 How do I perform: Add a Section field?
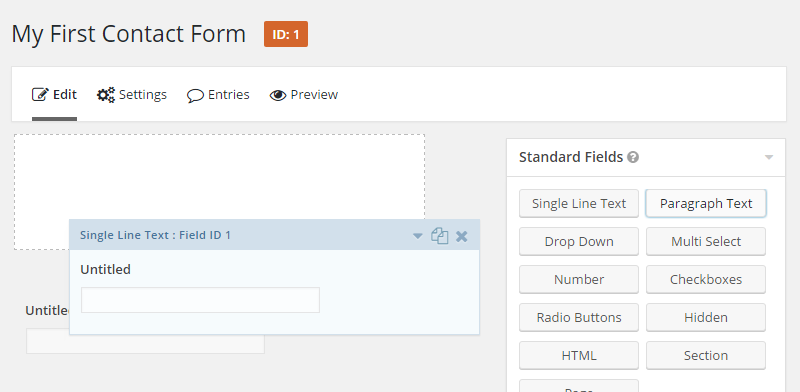click(706, 355)
